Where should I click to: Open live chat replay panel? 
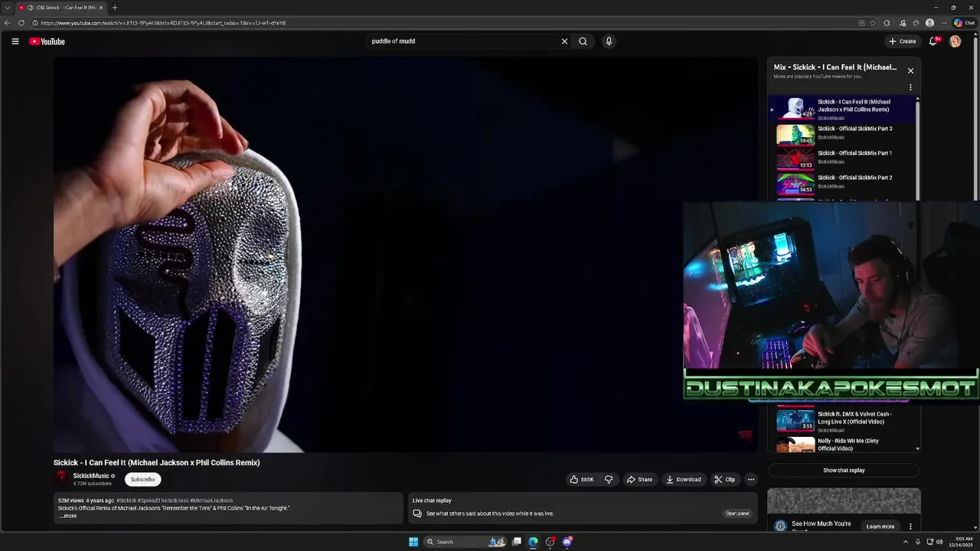point(737,514)
